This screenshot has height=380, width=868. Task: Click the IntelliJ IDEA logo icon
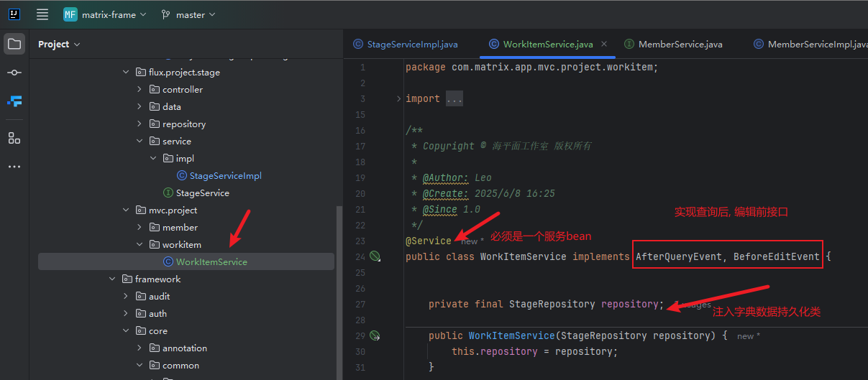[x=14, y=14]
